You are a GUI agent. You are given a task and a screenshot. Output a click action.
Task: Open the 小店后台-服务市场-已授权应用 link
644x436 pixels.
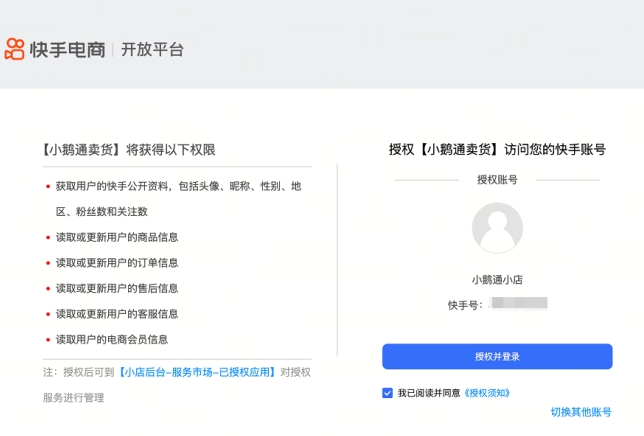point(197,372)
